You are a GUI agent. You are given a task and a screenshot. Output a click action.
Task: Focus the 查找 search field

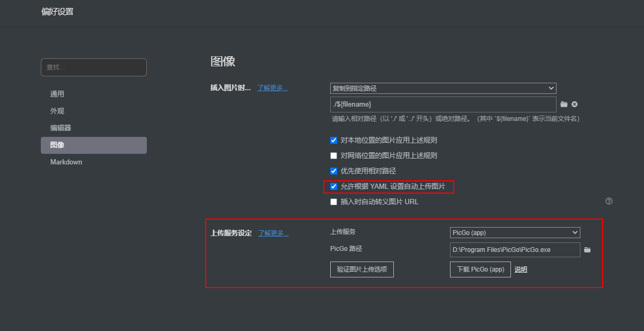click(94, 67)
